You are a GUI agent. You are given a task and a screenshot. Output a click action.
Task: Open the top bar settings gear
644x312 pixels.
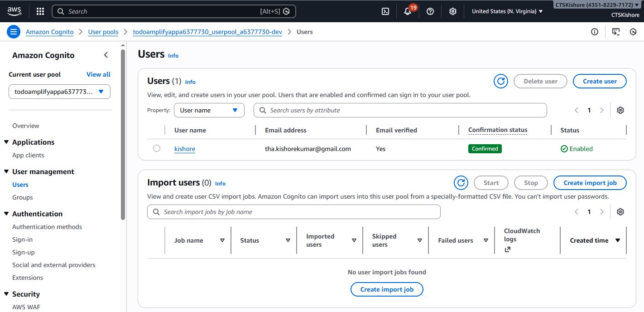click(452, 11)
